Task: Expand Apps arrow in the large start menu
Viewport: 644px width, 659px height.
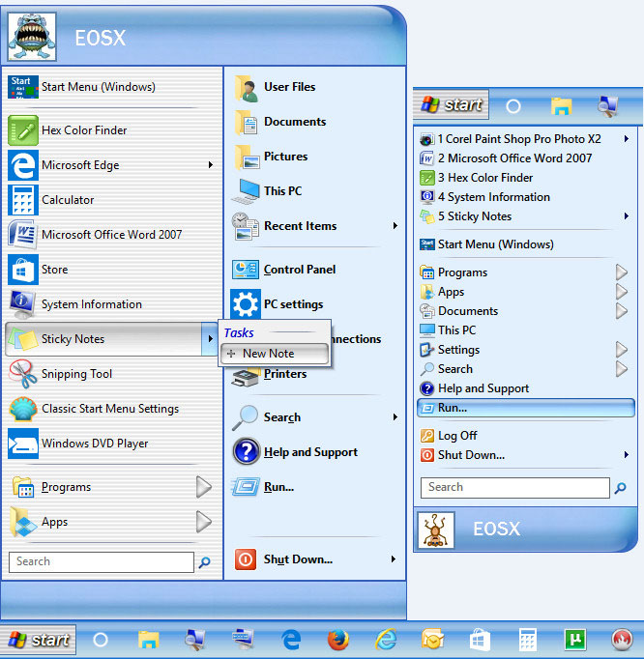Action: (204, 522)
